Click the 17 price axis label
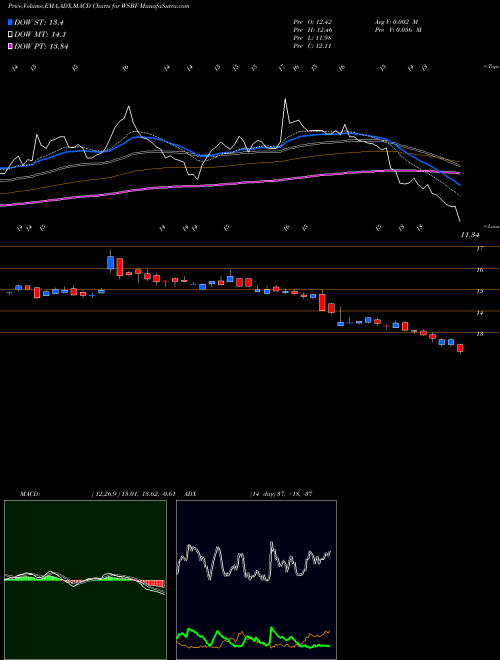500x660 pixels. click(x=479, y=249)
